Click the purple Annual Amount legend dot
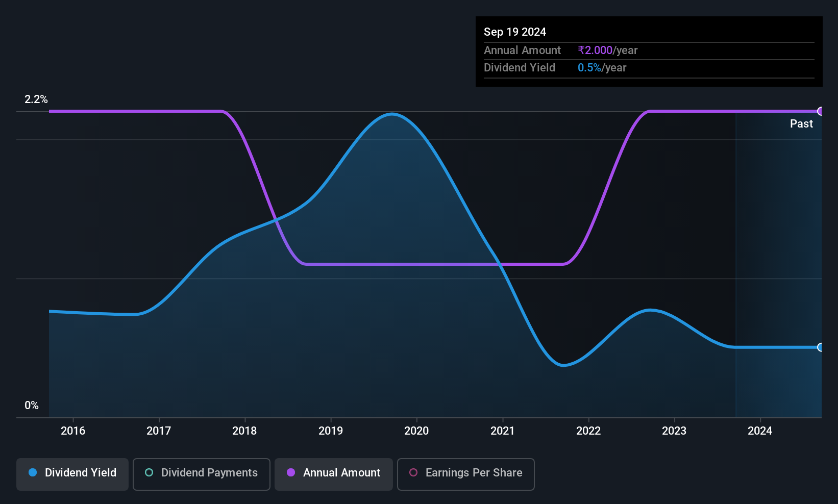This screenshot has width=838, height=504. [x=291, y=472]
